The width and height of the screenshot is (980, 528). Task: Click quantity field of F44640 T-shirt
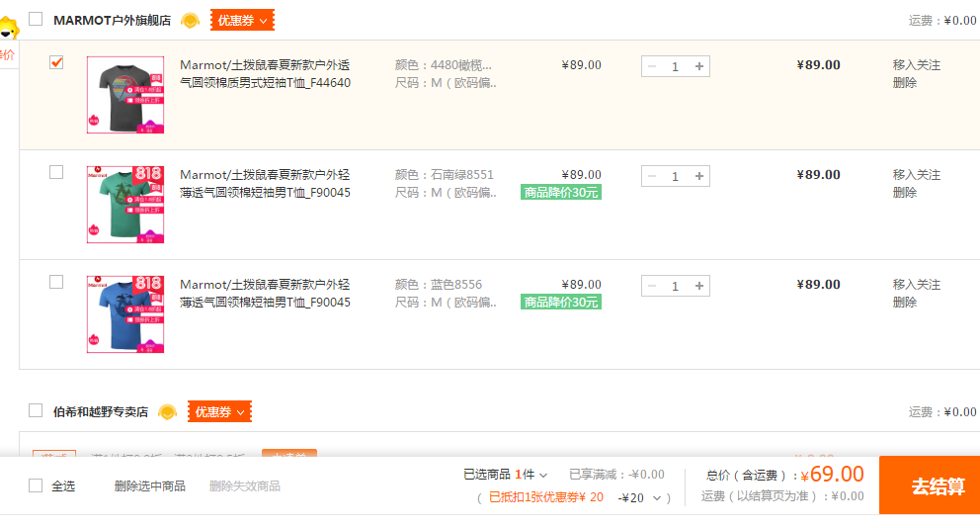point(676,66)
